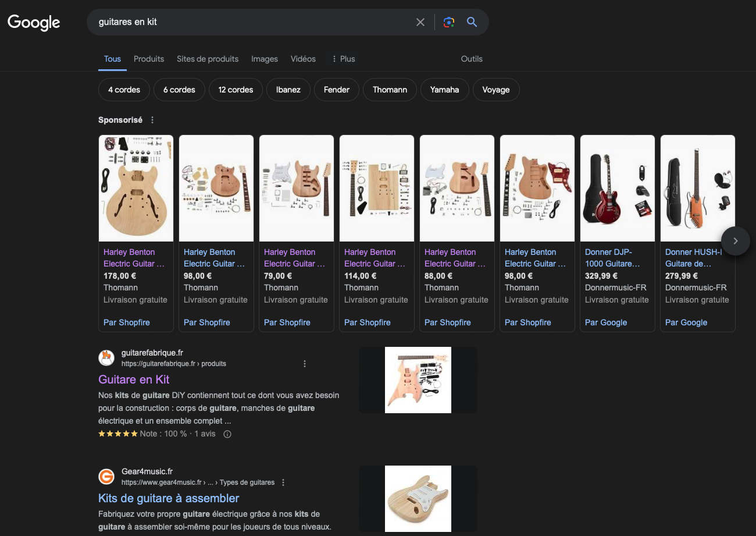
Task: Open the Sponsorisé three-dot options
Action: (152, 120)
